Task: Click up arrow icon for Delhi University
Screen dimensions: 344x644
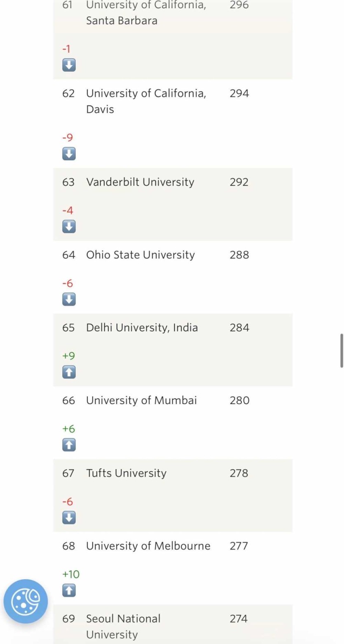Action: pos(69,372)
